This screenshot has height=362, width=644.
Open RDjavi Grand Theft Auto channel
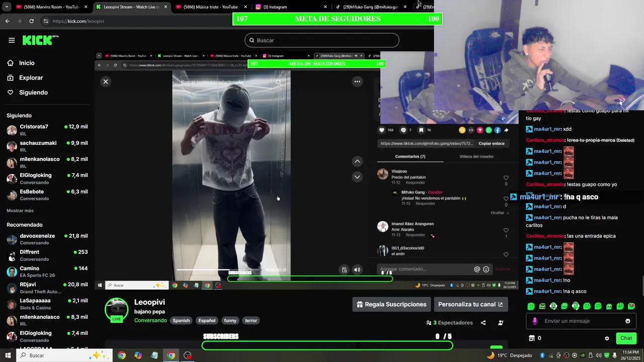click(x=47, y=288)
